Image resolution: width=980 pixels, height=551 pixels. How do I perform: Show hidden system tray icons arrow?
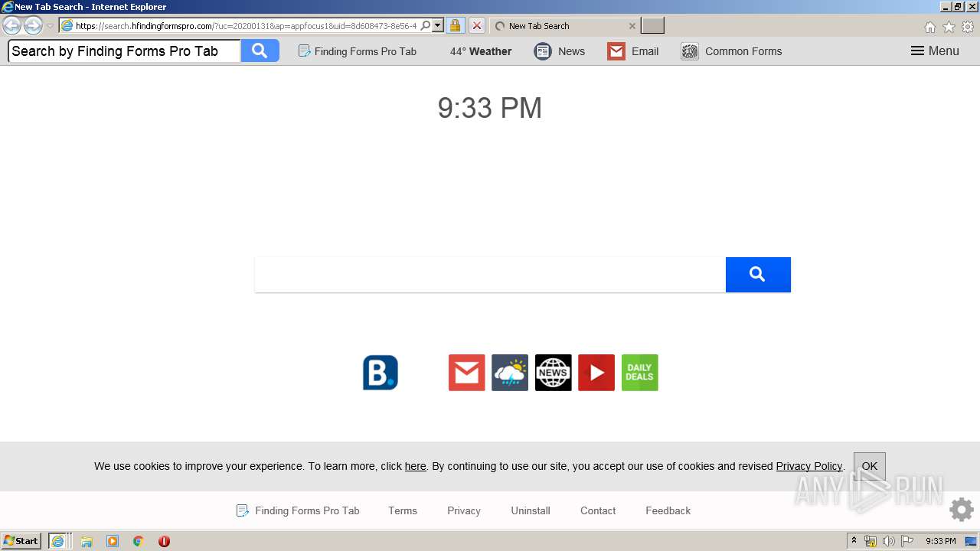click(854, 541)
